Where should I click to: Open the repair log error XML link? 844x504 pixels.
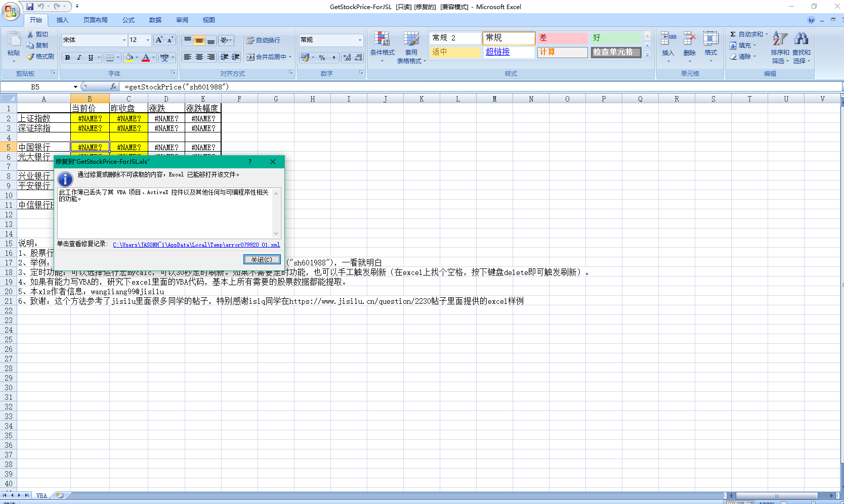click(x=196, y=245)
